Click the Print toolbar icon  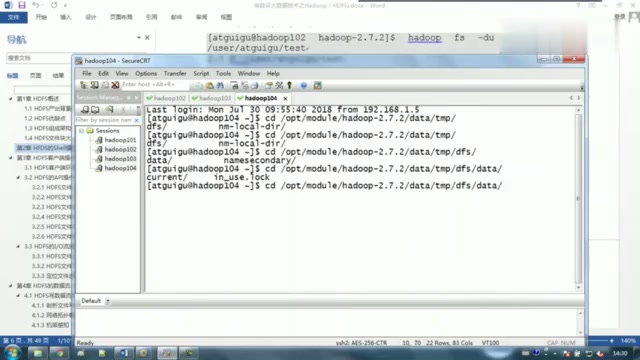[x=234, y=85]
